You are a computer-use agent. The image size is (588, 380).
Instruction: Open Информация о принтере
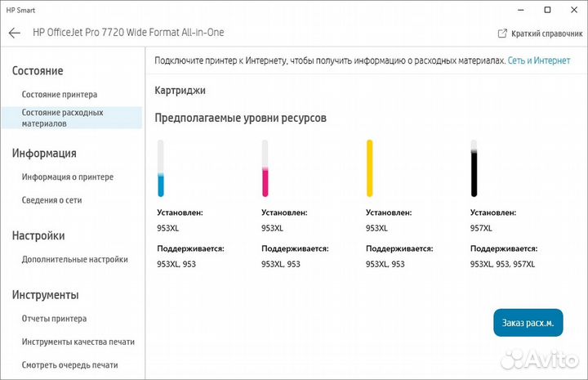pyautogui.click(x=68, y=177)
